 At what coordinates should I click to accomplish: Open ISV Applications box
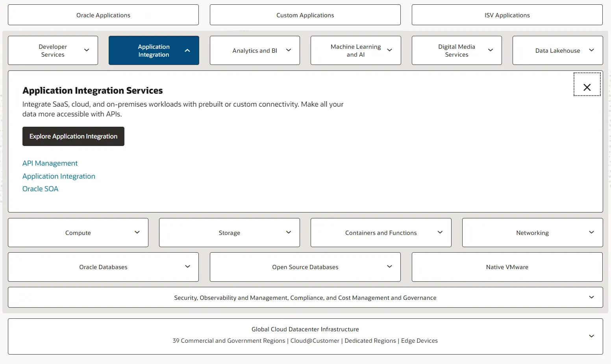point(507,15)
